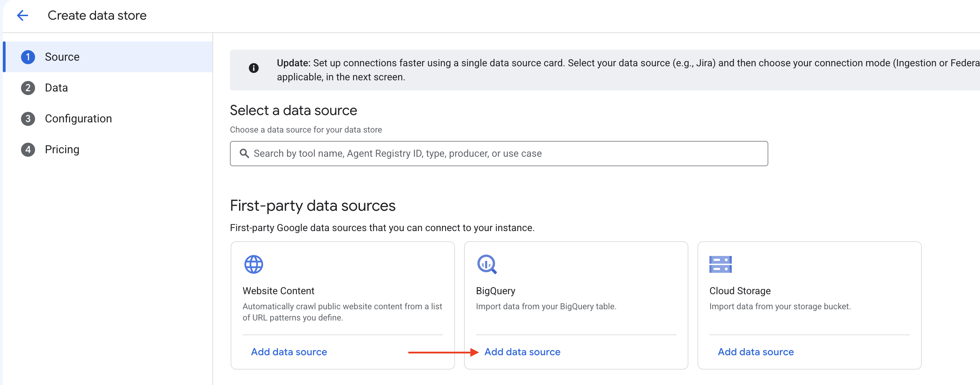Click step 3 number badge

(x=28, y=119)
